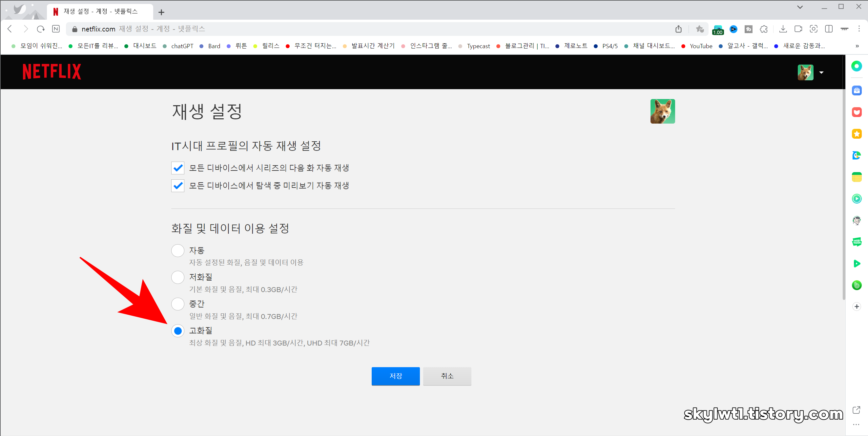868x436 pixels.
Task: Click the fox profile avatar in Netflix header
Action: pyautogui.click(x=805, y=72)
